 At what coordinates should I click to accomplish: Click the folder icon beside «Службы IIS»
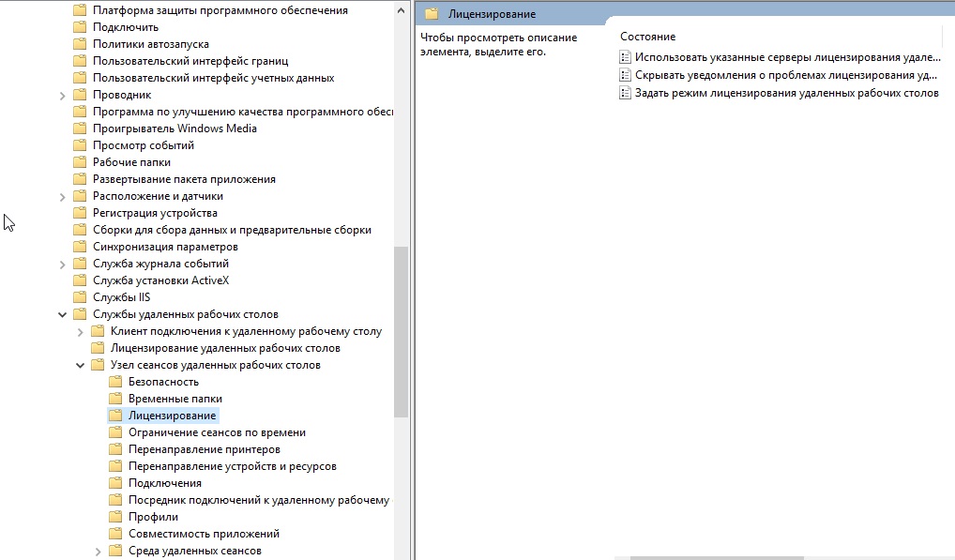(80, 297)
